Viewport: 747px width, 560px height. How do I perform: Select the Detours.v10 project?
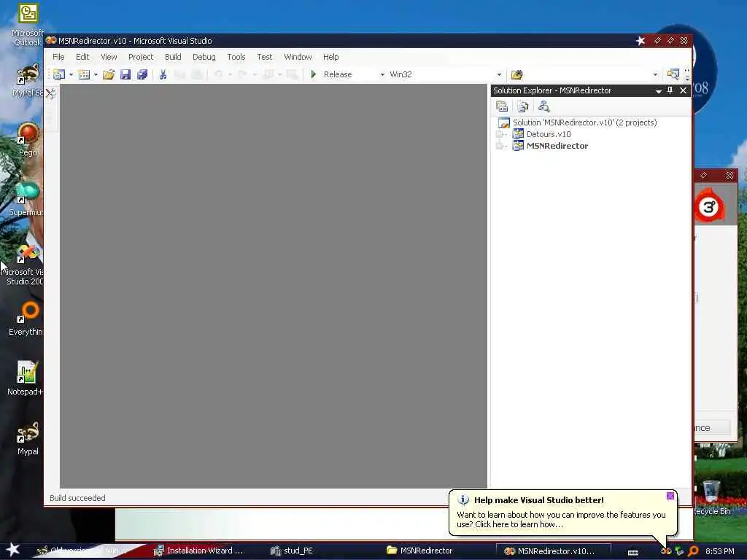(x=549, y=134)
